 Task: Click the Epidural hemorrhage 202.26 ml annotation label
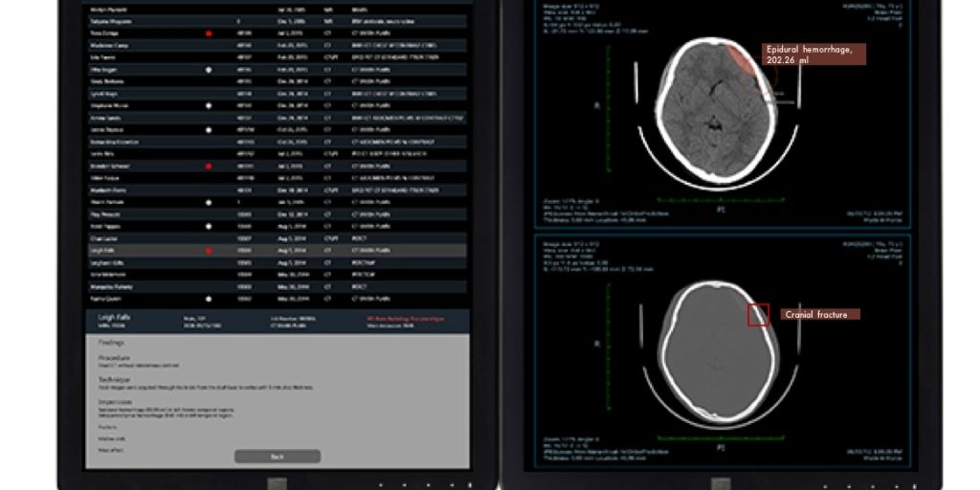813,55
